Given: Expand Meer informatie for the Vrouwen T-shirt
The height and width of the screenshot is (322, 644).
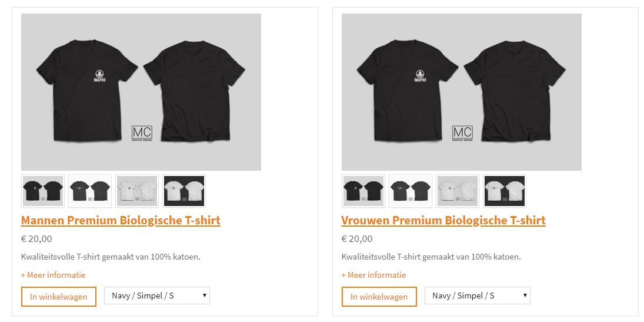Looking at the screenshot, I should pyautogui.click(x=373, y=275).
